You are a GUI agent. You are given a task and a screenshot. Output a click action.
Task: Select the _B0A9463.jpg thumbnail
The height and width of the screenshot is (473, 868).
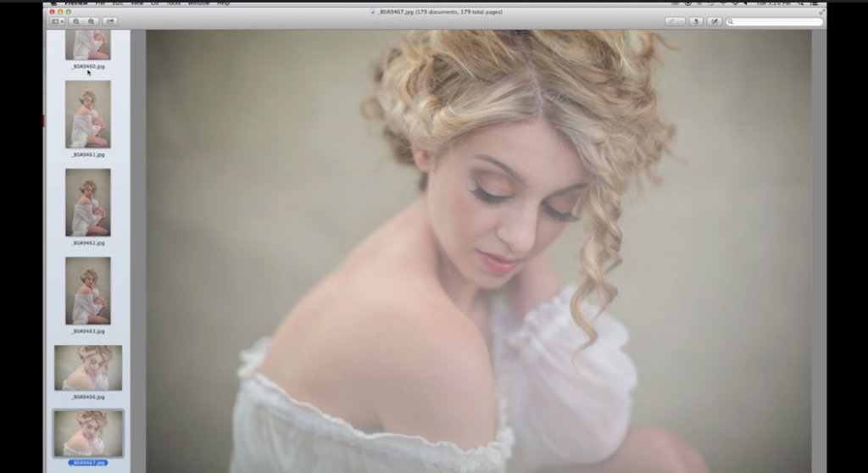[x=88, y=291]
